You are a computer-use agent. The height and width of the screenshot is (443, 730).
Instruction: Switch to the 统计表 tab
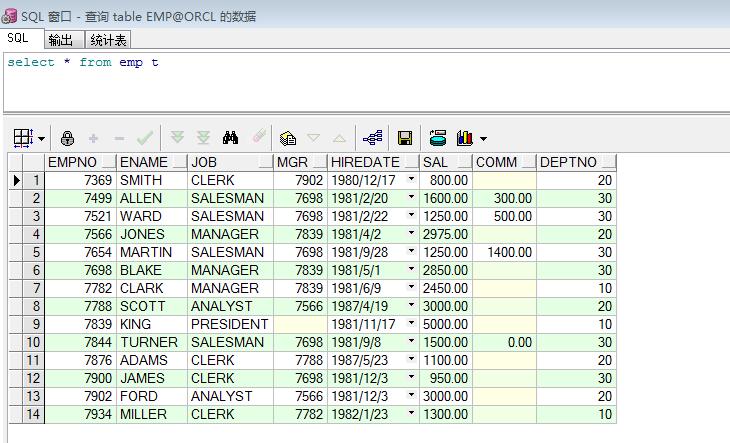click(108, 40)
